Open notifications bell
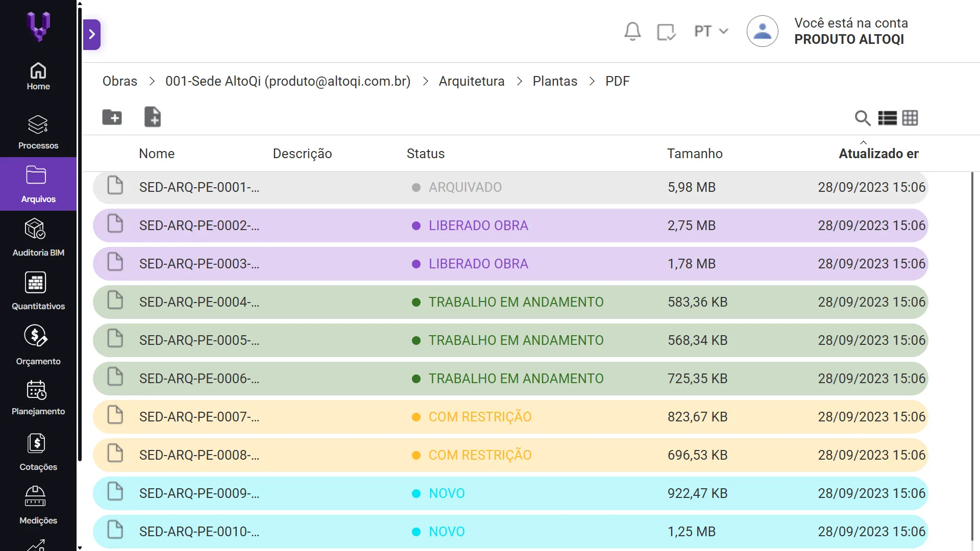980x551 pixels. pyautogui.click(x=632, y=32)
